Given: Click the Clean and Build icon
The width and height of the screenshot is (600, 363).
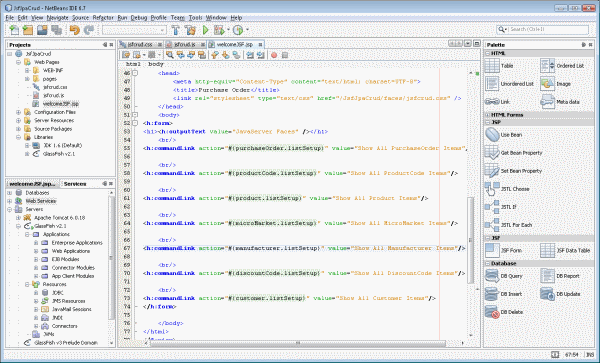Looking at the screenshot, I should (190, 30).
